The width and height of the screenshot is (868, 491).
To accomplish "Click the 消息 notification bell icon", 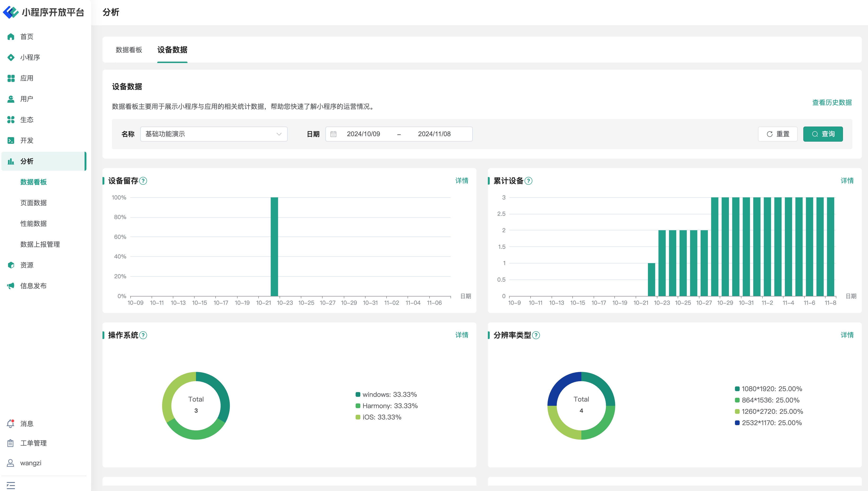I will coord(11,423).
